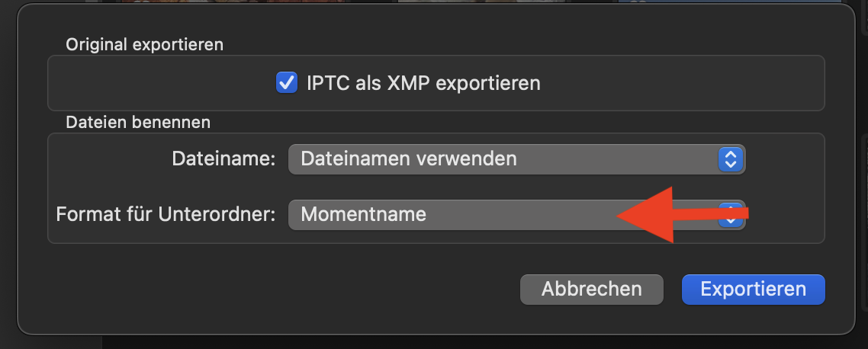The height and width of the screenshot is (349, 868).
Task: Select the "Dateinamen verwenden" text in the popup
Action: coord(409,159)
